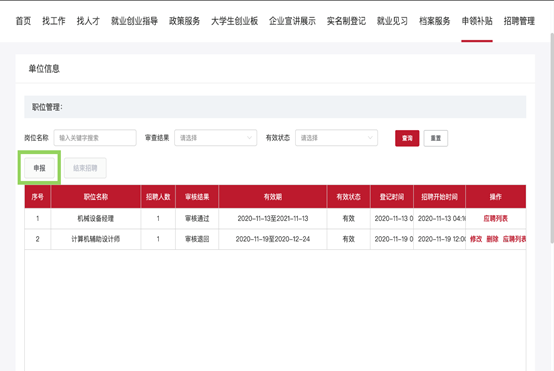Screen dimensions: 554x371
Task: Open the 首页 navigation tab
Action: (23, 21)
